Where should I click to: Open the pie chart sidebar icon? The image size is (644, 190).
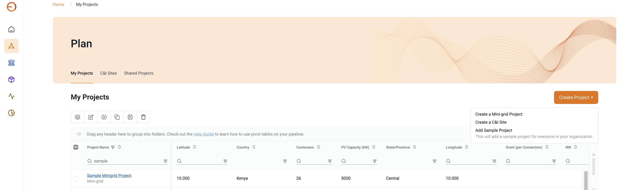tap(11, 113)
